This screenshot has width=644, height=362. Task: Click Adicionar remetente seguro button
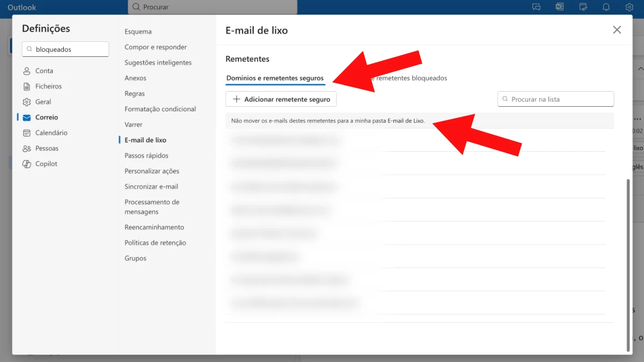[x=281, y=99]
